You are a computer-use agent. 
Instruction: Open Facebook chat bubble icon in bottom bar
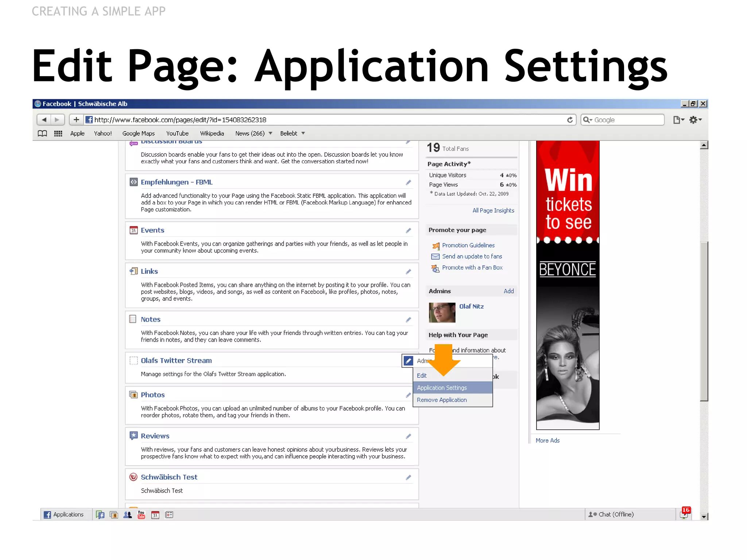(100, 515)
